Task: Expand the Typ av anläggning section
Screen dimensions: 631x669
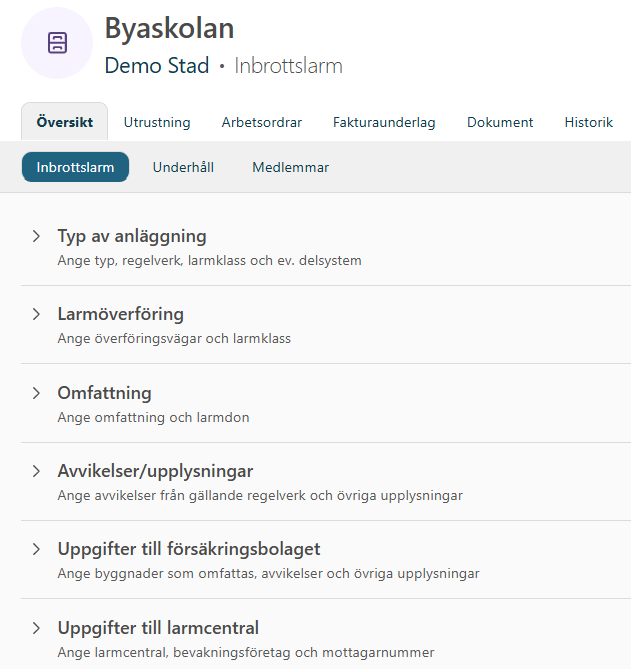Action: [36, 237]
